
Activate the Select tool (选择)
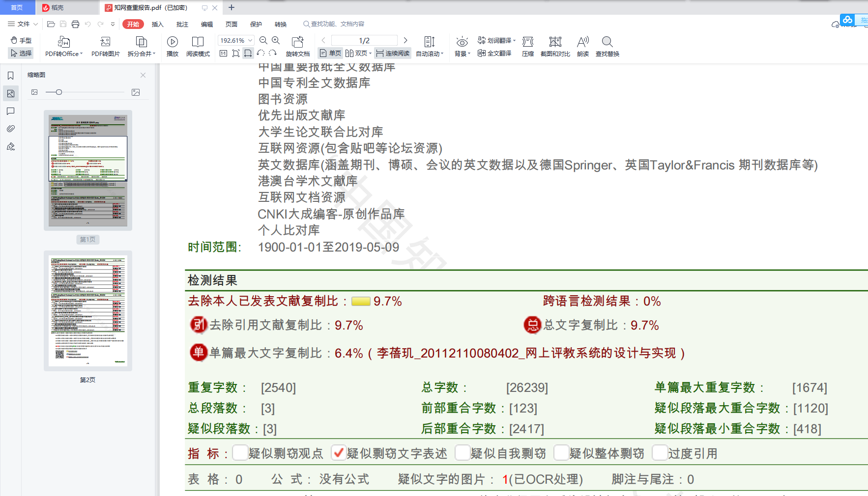[x=21, y=53]
